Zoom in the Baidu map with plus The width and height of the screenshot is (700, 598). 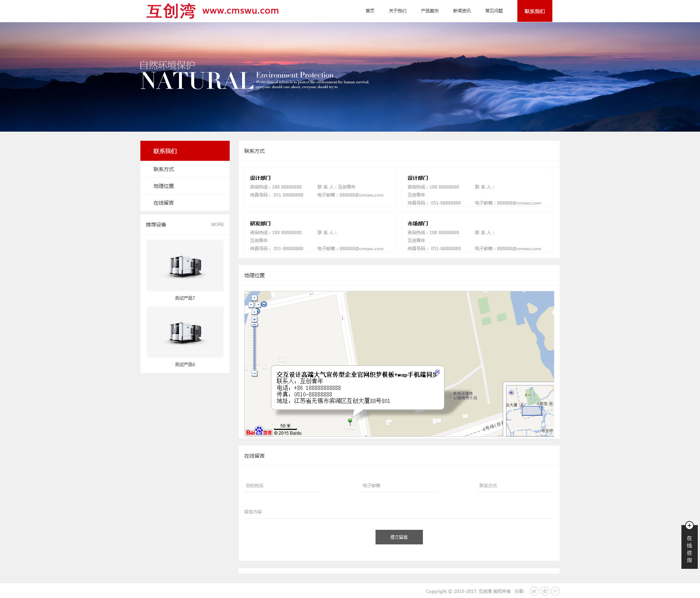[x=254, y=319]
